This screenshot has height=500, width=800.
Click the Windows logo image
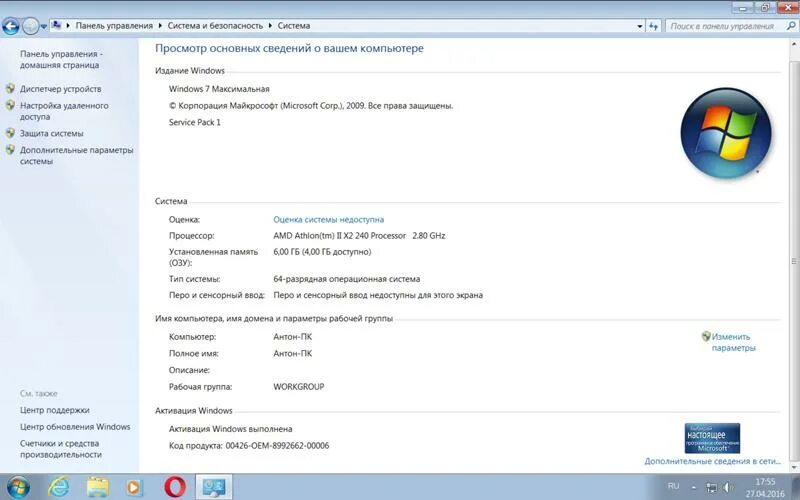click(726, 133)
